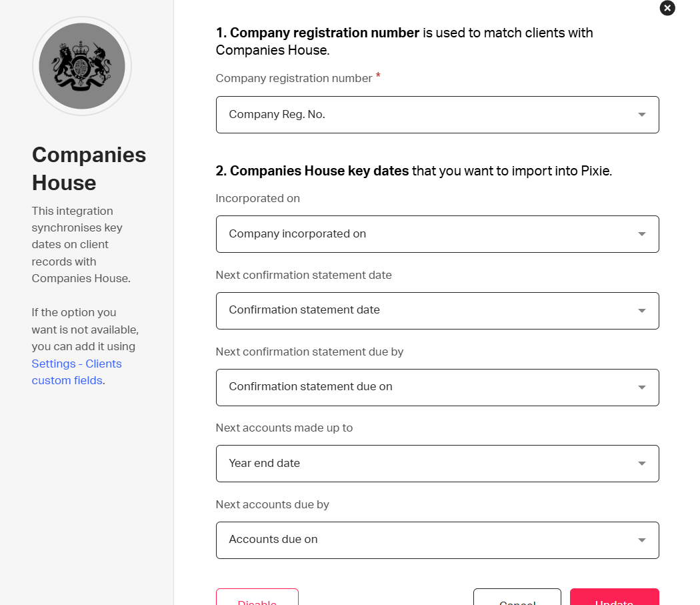Open the Next confirmation statement due by dropdown
Screen dimensions: 700x605
(427, 388)
